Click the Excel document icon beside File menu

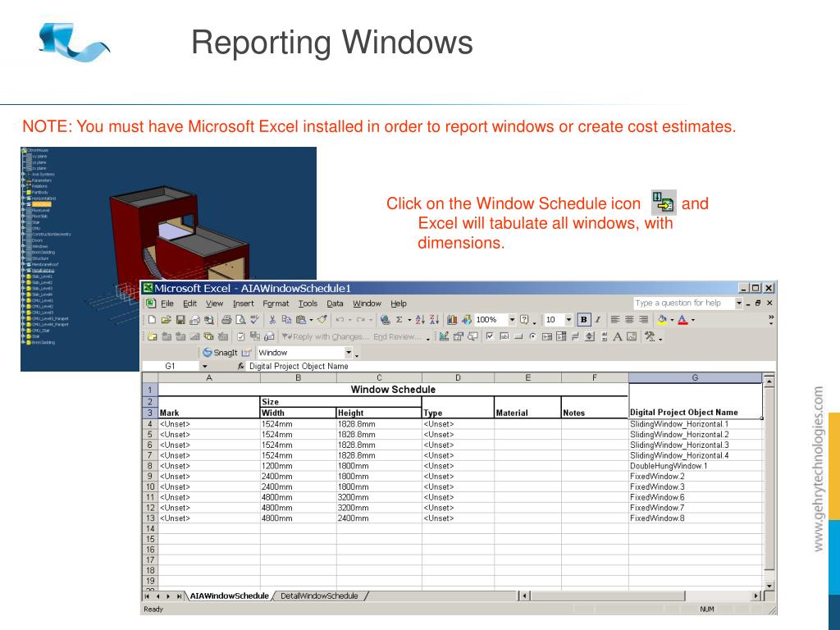tap(151, 304)
